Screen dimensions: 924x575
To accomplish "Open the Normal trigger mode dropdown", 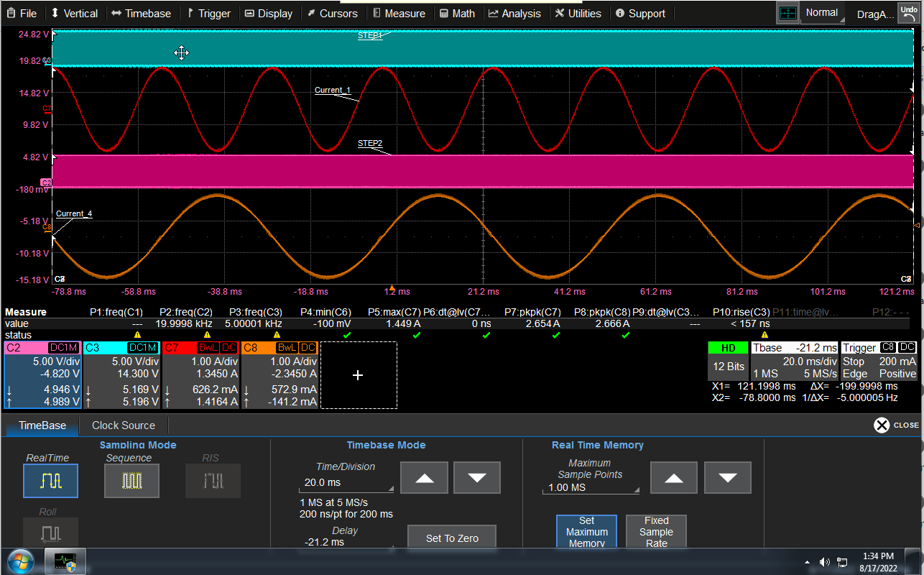I will tap(822, 12).
